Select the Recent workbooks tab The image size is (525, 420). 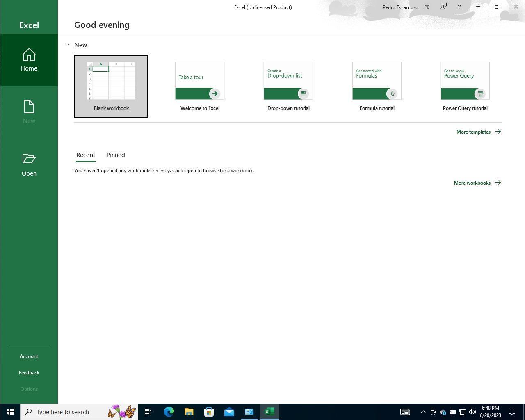click(x=86, y=155)
